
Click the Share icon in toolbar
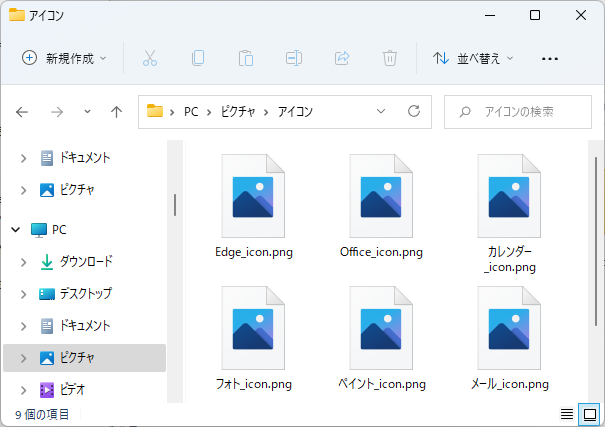coord(342,58)
